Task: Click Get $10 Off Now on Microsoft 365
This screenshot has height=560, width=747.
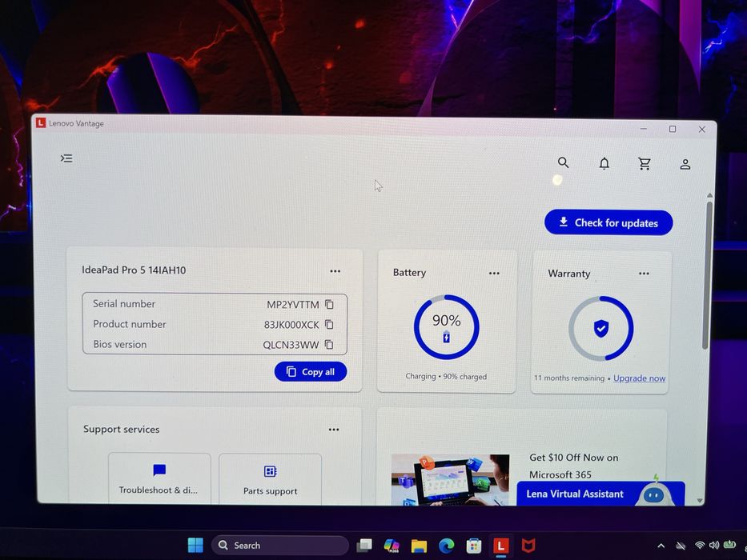Action: pos(574,466)
